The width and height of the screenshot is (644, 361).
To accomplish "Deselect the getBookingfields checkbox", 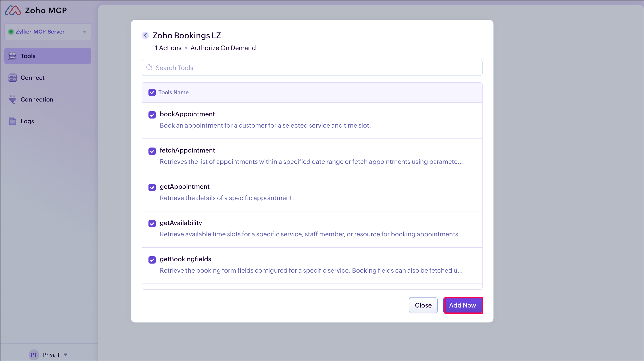I will coord(152,260).
